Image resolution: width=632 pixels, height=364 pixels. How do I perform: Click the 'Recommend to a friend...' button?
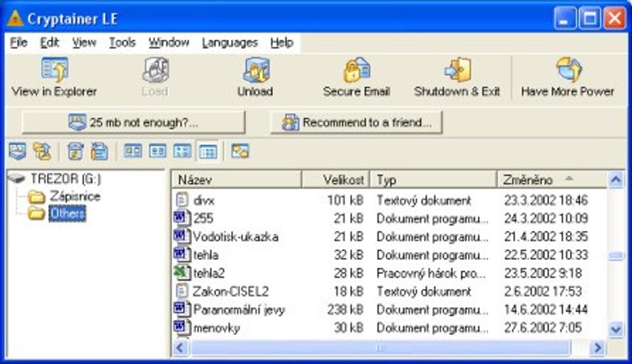[356, 122]
